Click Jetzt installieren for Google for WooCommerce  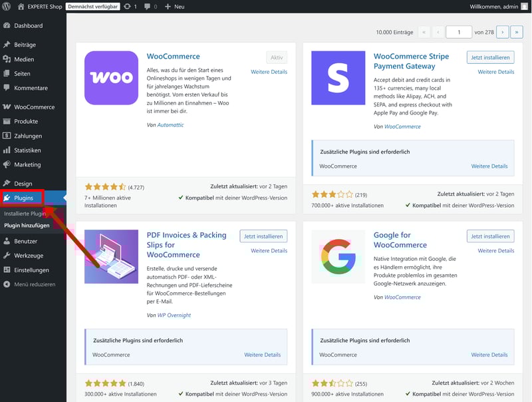pos(490,236)
